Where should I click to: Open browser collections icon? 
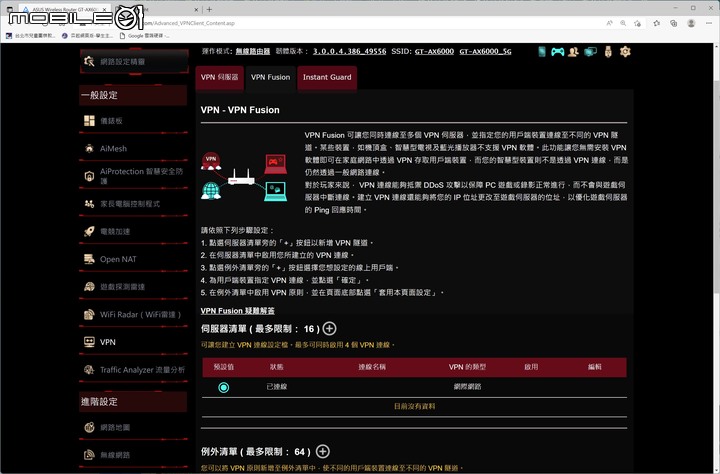pyautogui.click(x=674, y=23)
